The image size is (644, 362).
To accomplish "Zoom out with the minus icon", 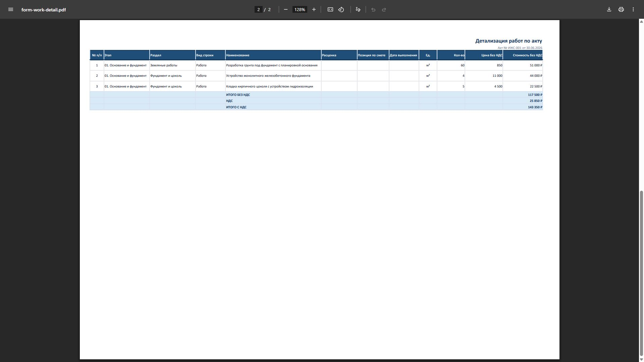I will click(286, 9).
